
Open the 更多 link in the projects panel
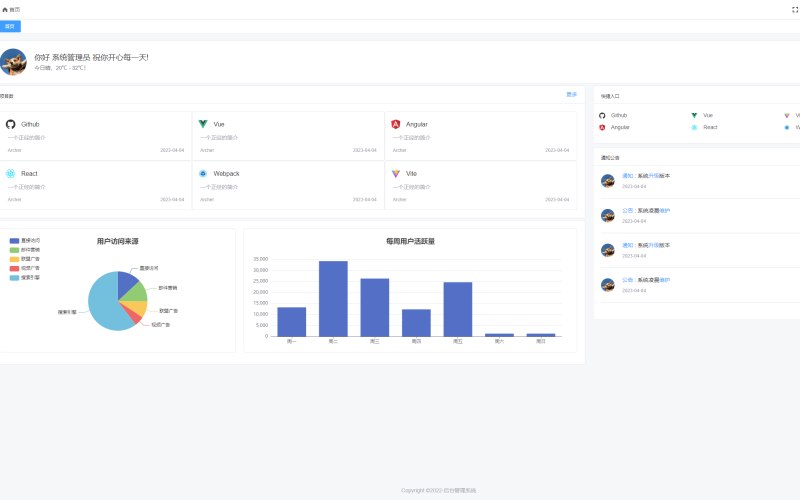571,95
